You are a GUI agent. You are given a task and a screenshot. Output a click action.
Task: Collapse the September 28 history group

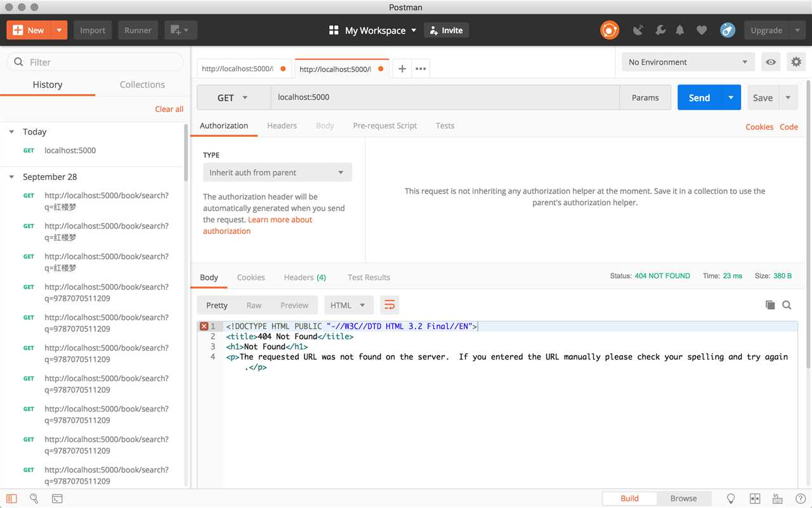[11, 177]
